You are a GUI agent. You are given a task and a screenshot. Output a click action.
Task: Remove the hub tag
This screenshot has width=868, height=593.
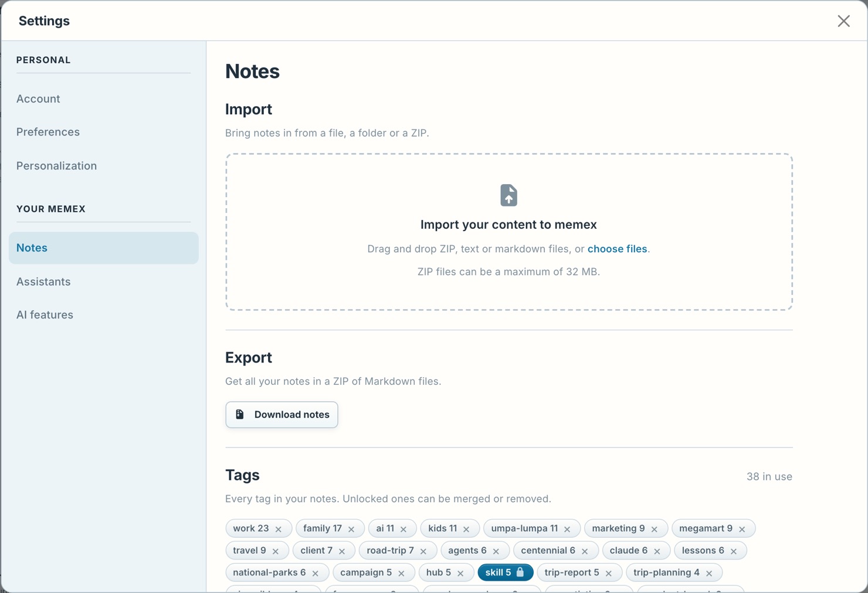pos(460,573)
